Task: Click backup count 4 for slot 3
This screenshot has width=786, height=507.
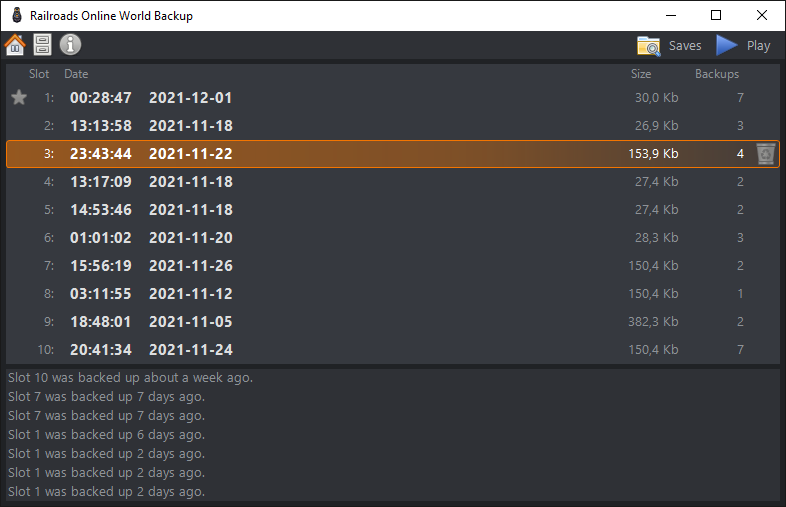Action: (740, 154)
